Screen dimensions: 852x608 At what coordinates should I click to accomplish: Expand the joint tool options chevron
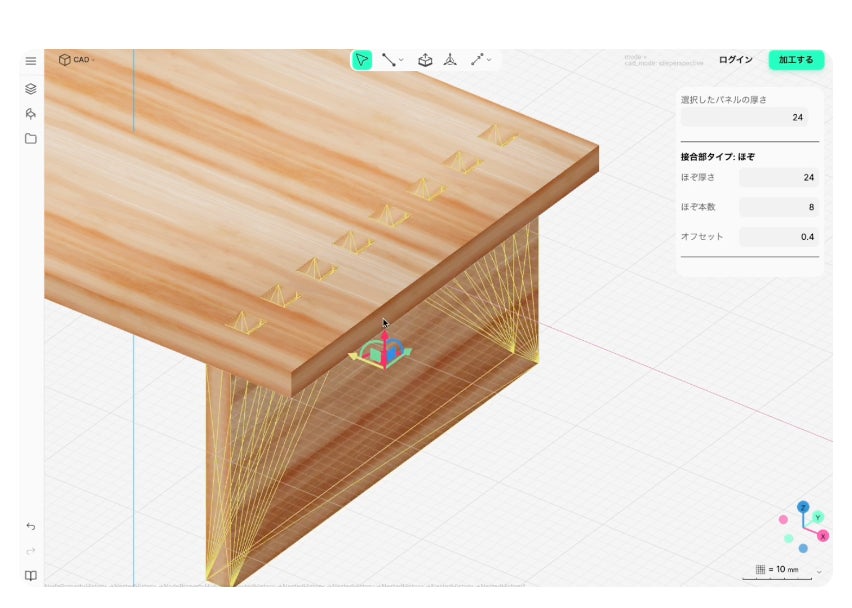489,60
